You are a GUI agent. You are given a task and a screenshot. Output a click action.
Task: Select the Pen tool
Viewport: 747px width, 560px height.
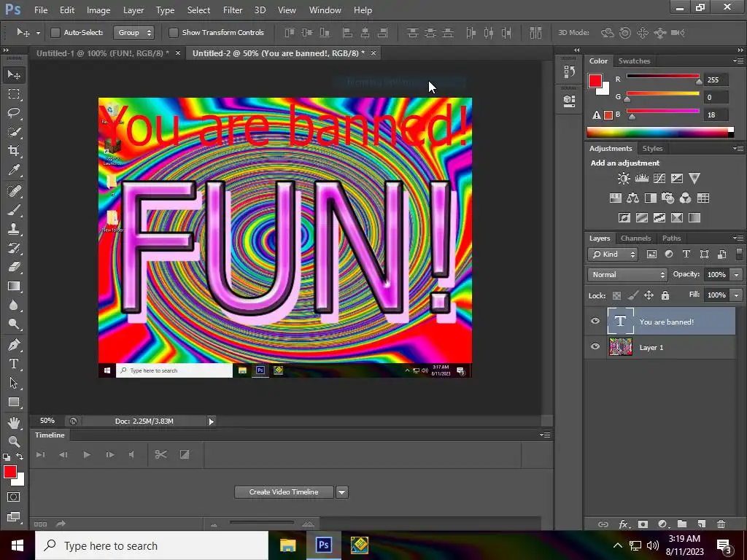[x=14, y=345]
